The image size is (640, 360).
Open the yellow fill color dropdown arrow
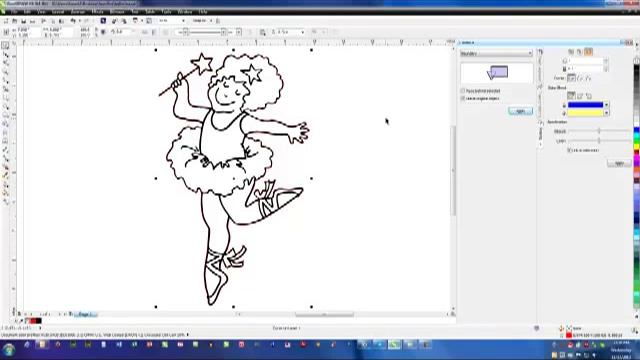[x=606, y=113]
